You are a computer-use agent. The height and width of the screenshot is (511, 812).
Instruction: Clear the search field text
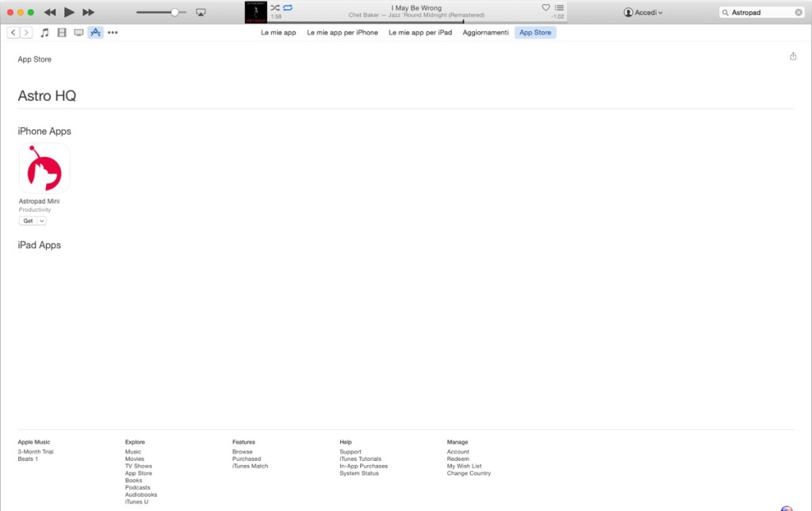point(799,13)
